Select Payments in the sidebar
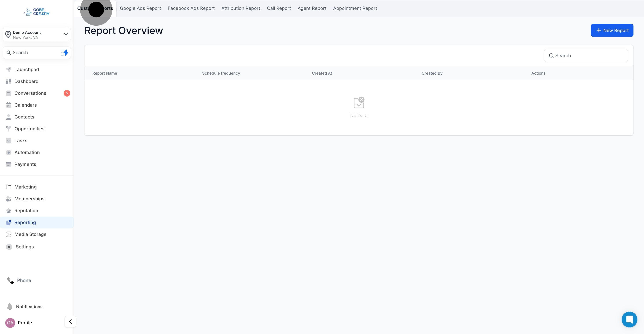644x334 pixels. (x=25, y=164)
